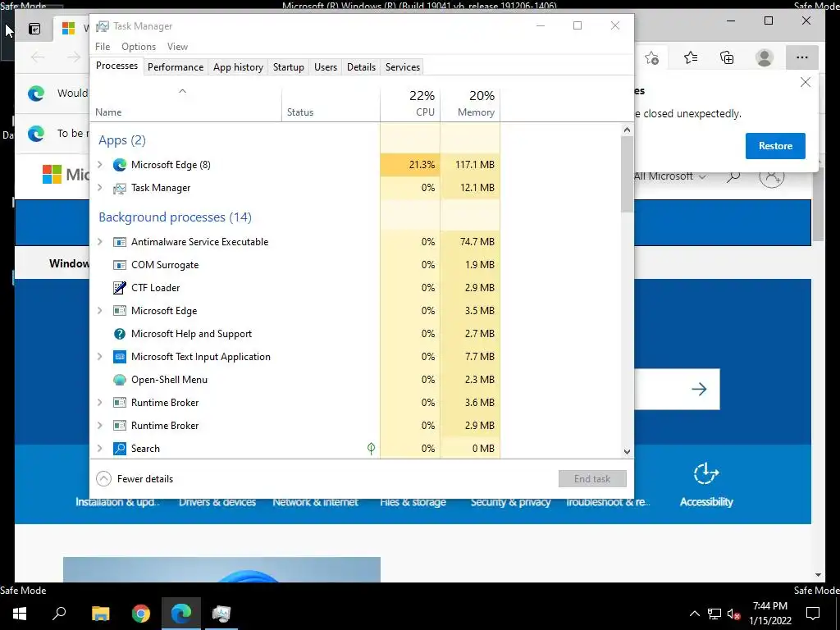The width and height of the screenshot is (840, 630).
Task: Expand the first Runtime Broker row
Action: click(99, 402)
